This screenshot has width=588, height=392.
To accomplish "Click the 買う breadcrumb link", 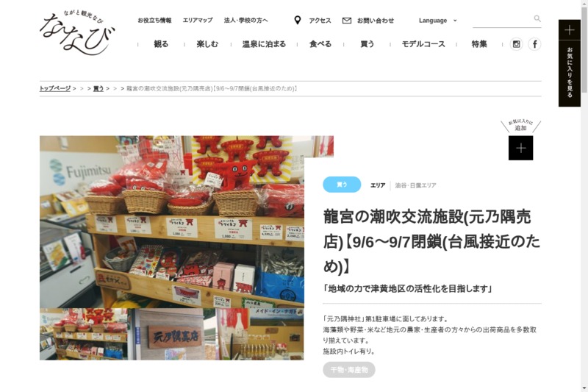I will pyautogui.click(x=98, y=88).
